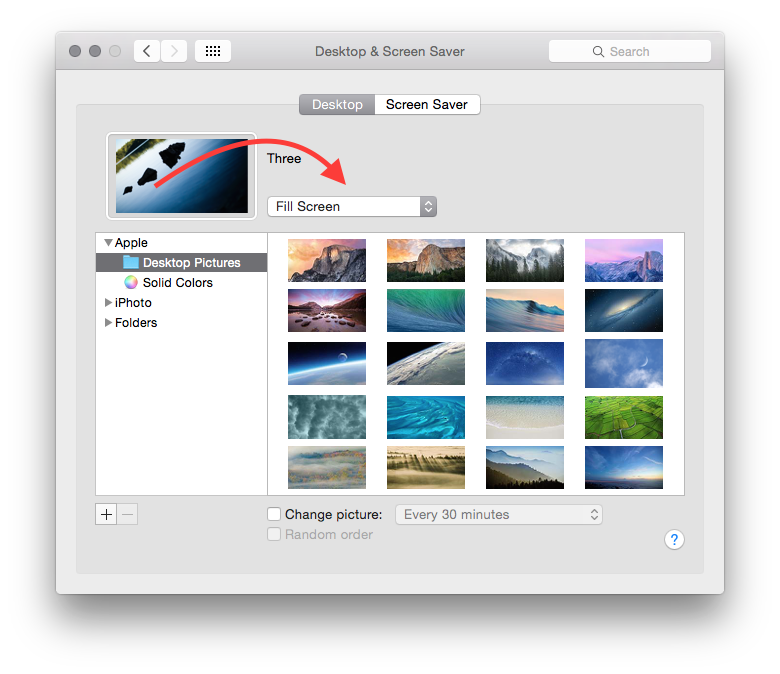Click the red close window button
780x674 pixels.
(75, 51)
